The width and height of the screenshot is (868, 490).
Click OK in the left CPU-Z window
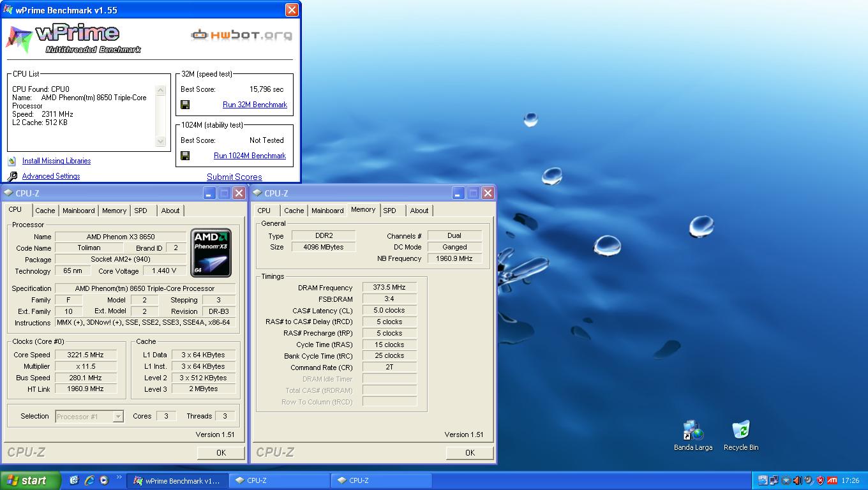[x=221, y=452]
